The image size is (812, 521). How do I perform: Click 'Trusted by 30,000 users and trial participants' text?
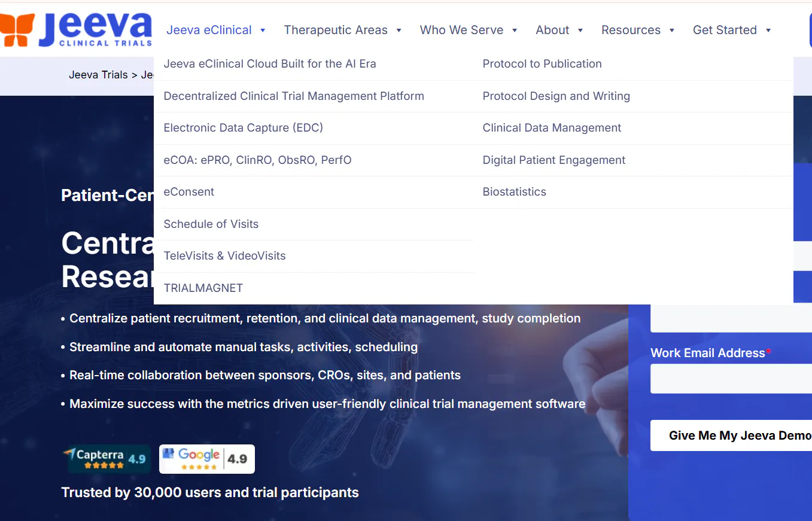[210, 492]
